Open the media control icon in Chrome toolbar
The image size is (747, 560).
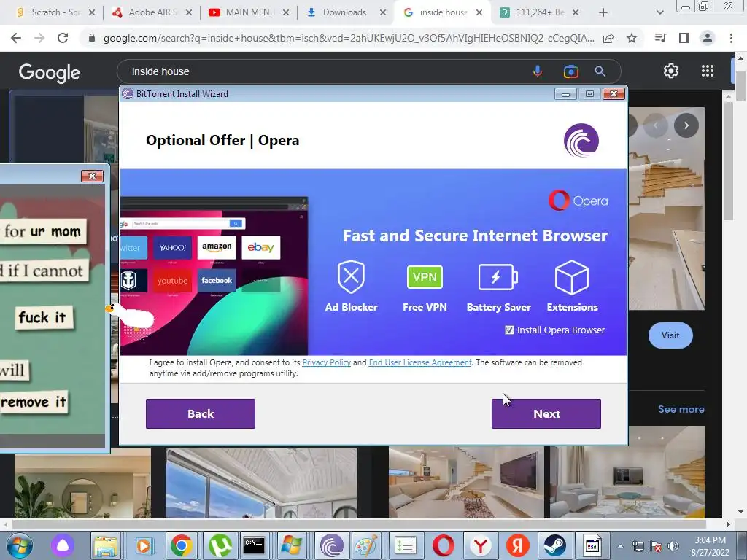point(660,38)
